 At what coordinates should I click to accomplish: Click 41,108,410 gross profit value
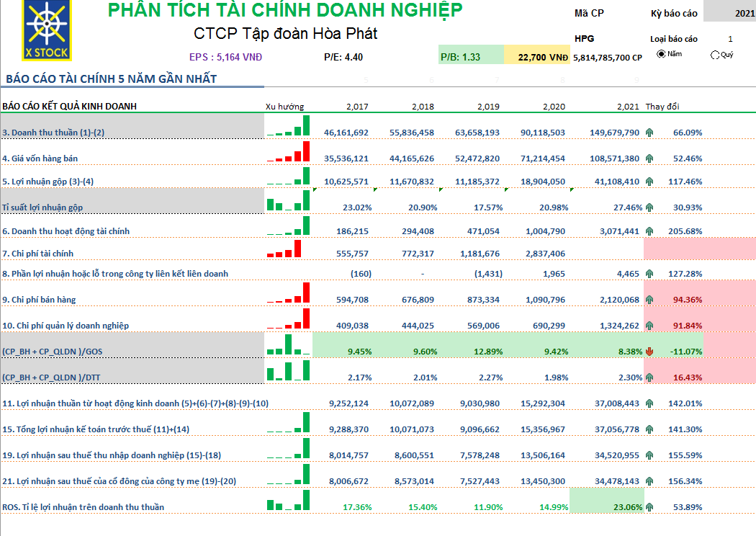click(x=616, y=182)
